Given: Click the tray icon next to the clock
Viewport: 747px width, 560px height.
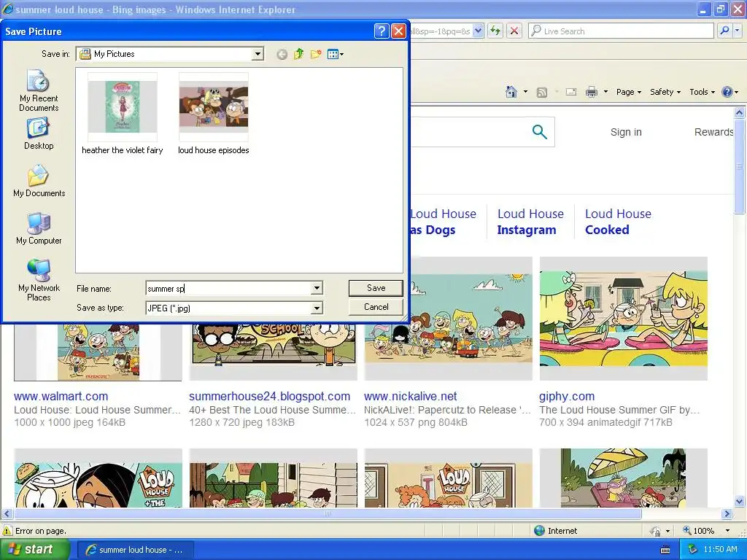Looking at the screenshot, I should 693,550.
